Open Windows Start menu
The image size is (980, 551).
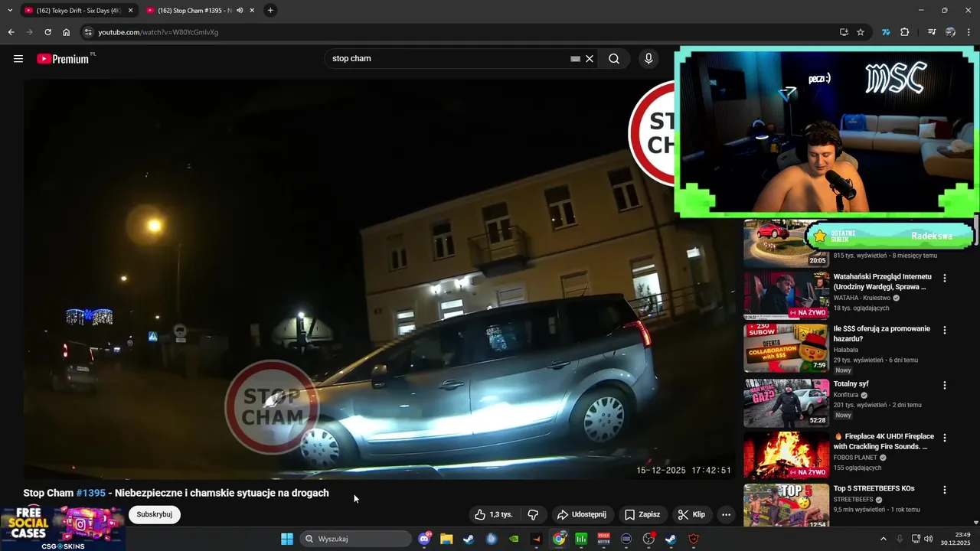287,539
